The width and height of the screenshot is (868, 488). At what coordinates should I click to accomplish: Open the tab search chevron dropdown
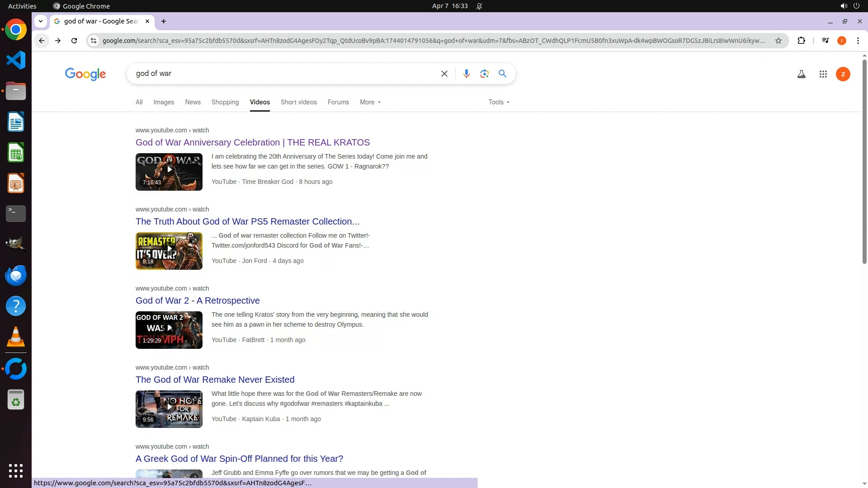[41, 21]
